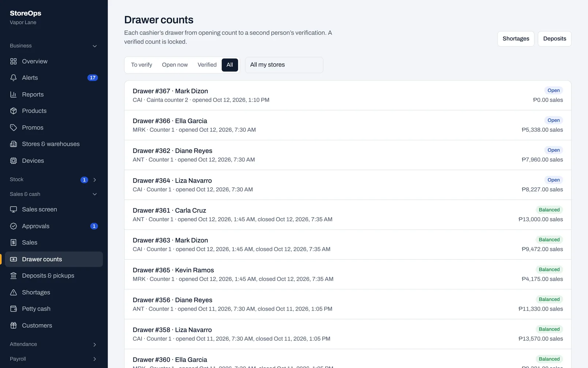Open Drawer #361 Carla Cruz row
Image resolution: width=588 pixels, height=368 pixels.
(x=348, y=215)
